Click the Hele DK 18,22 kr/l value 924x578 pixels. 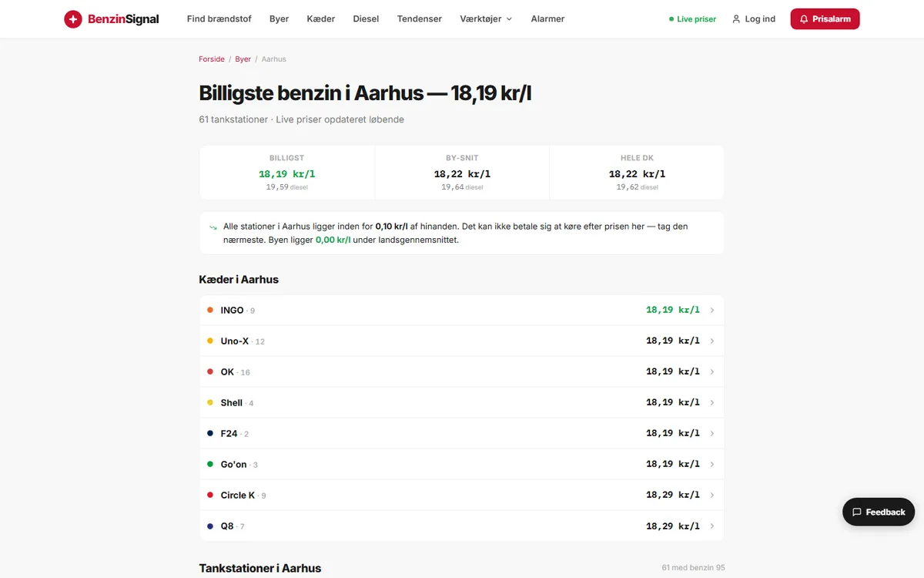tap(637, 174)
